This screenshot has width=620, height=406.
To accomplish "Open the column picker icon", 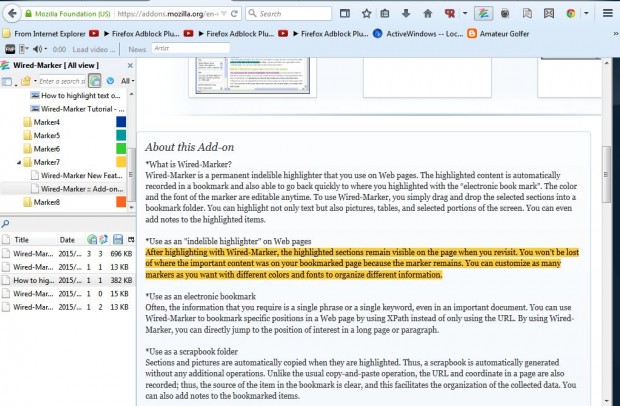I will [131, 239].
